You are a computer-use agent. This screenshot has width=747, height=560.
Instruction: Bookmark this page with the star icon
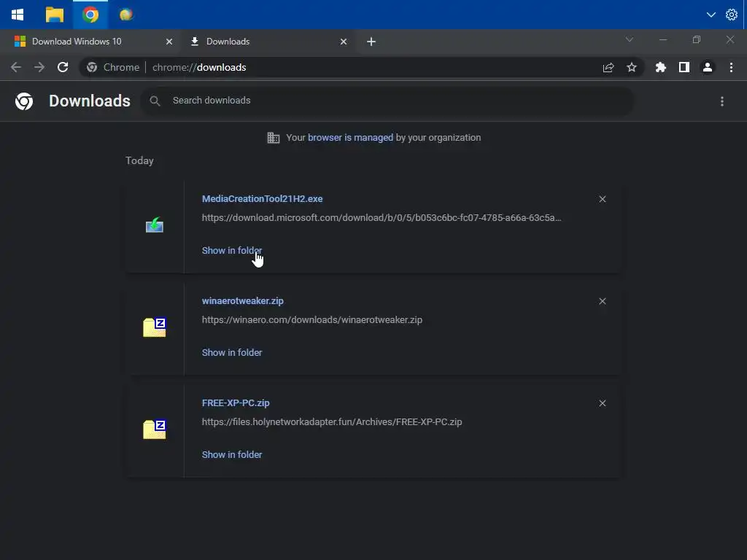click(632, 68)
